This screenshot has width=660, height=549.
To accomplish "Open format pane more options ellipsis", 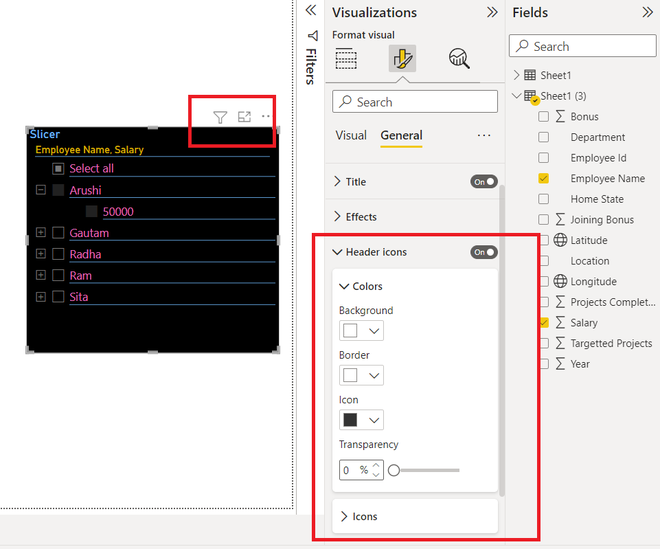I will [x=484, y=135].
